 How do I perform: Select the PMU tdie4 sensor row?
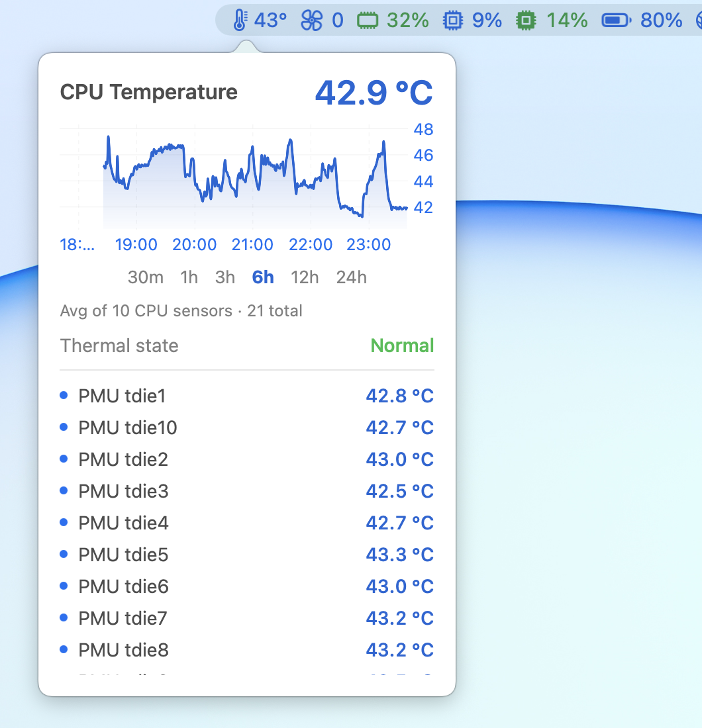[247, 523]
